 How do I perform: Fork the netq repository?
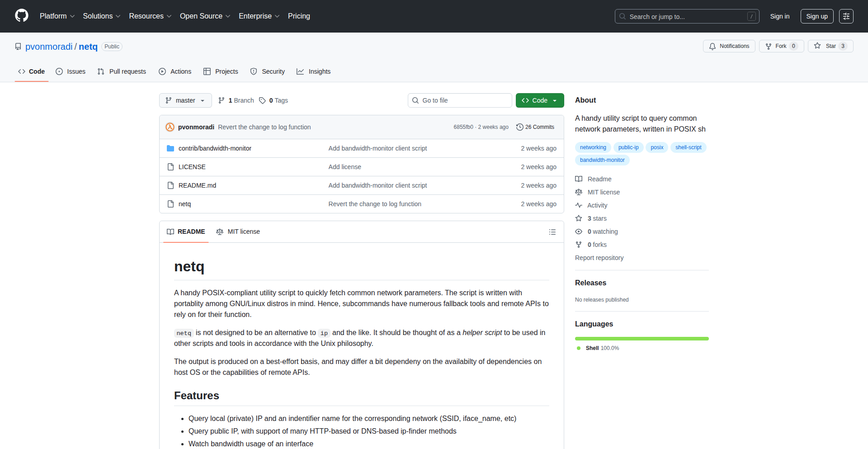pyautogui.click(x=781, y=46)
